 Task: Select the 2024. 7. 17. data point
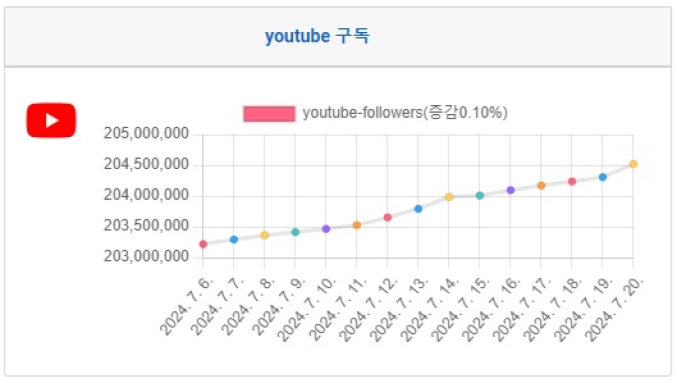coord(541,185)
